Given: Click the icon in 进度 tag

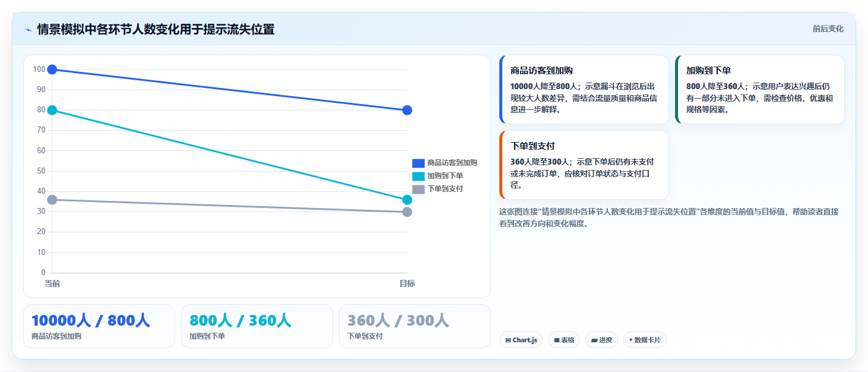Looking at the screenshot, I should coord(594,341).
